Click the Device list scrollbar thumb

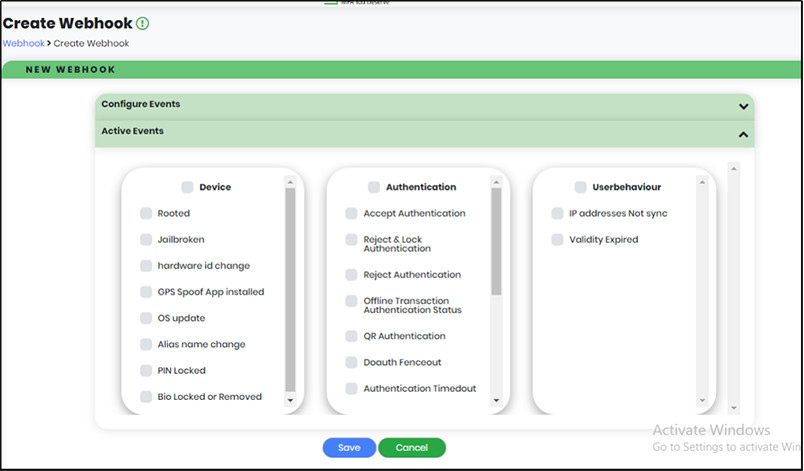[x=290, y=290]
